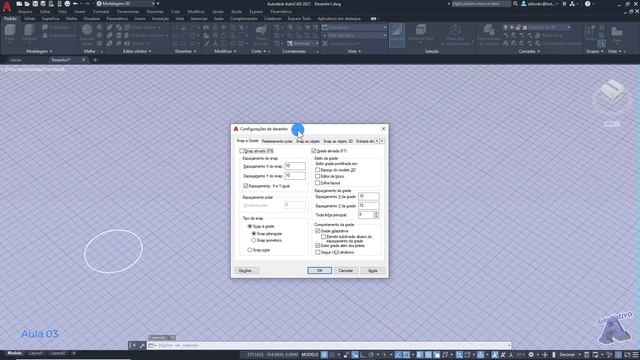Check Espaço do modelo 2D checkbox
This screenshot has height=360, width=640.
click(x=318, y=170)
